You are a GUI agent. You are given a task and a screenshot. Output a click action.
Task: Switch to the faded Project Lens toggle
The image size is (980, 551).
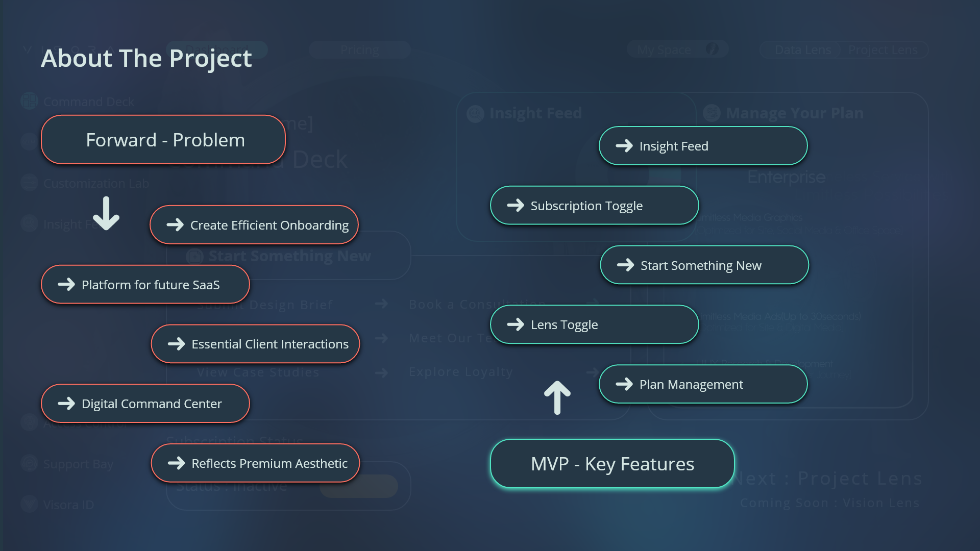pyautogui.click(x=883, y=50)
